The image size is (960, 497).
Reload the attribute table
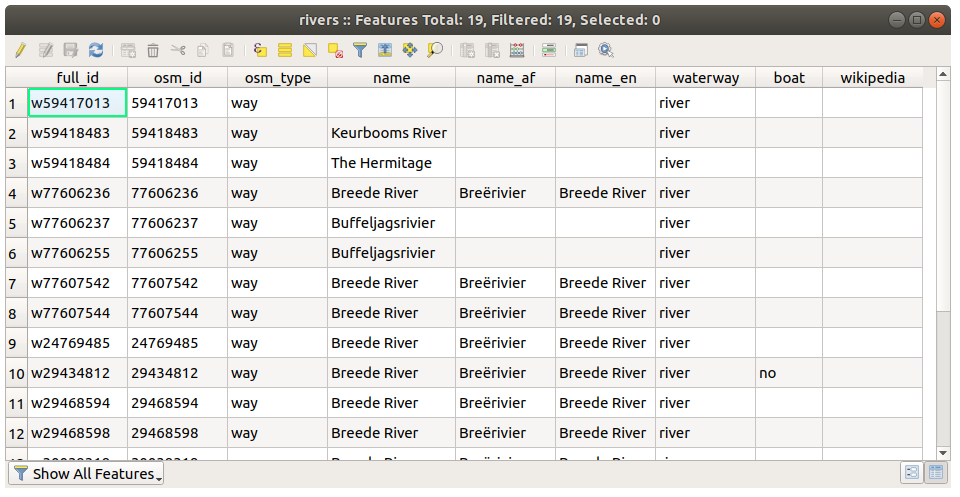(96, 50)
